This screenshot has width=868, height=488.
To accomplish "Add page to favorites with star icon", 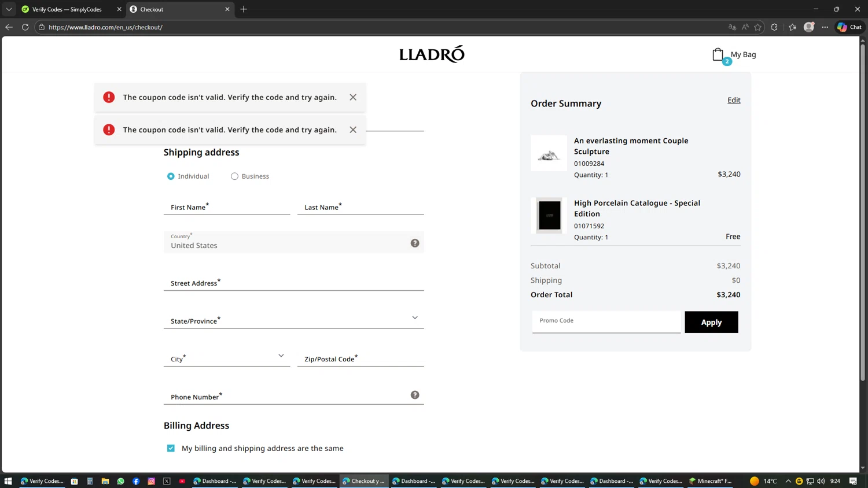I will pyautogui.click(x=757, y=27).
